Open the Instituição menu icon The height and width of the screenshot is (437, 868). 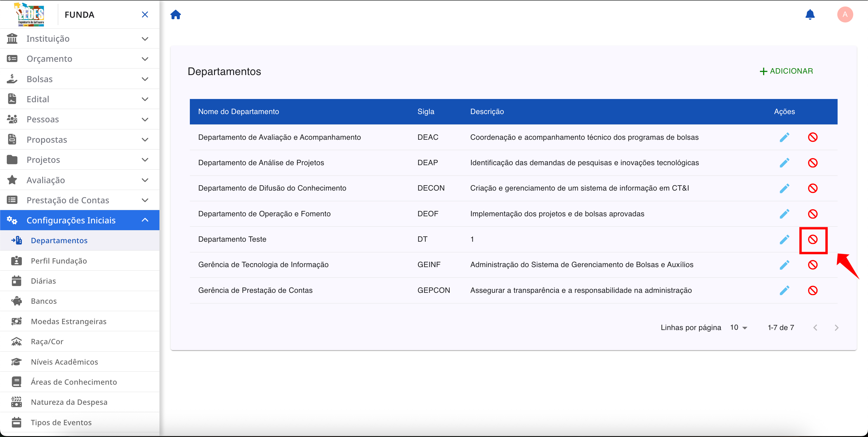click(x=12, y=38)
